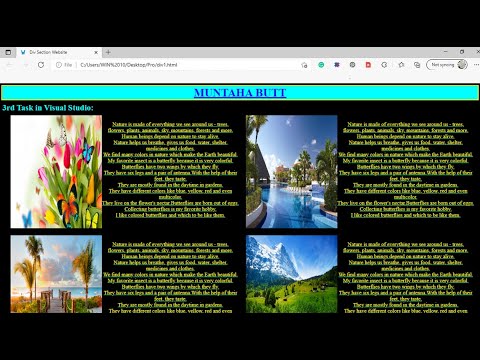
Task: Select the 3rd Task in Visual Studio heading
Action: coord(48,108)
